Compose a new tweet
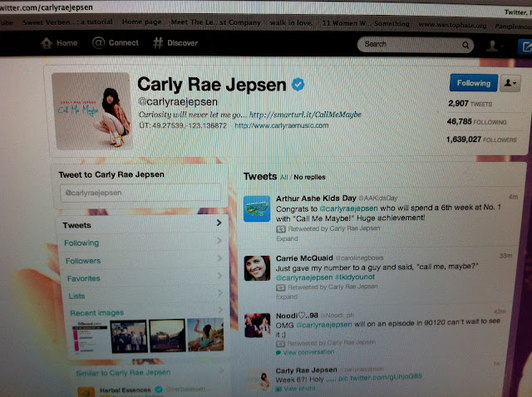The height and width of the screenshot is (397, 532). 525,47
